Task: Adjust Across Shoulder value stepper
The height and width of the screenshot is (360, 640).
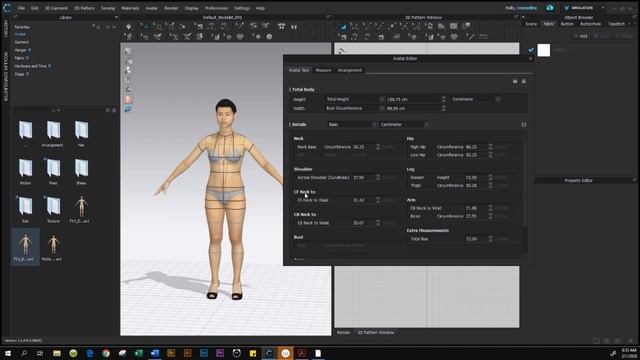Action: click(378, 178)
